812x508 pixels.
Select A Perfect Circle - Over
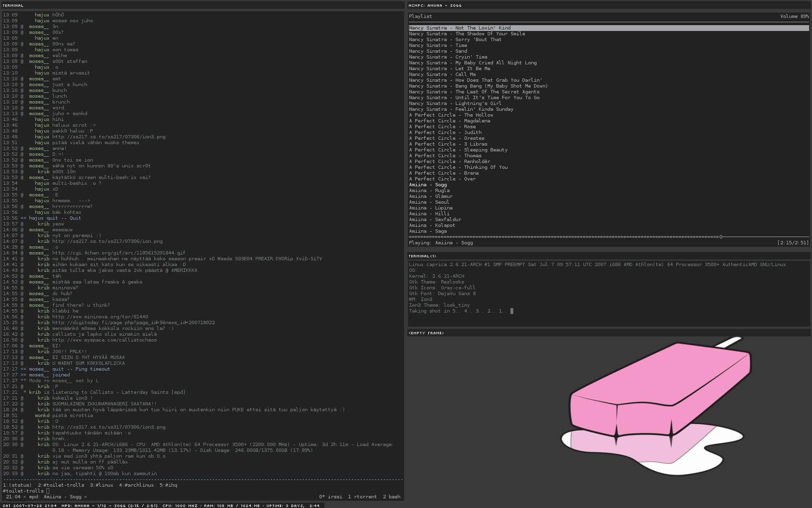click(442, 179)
